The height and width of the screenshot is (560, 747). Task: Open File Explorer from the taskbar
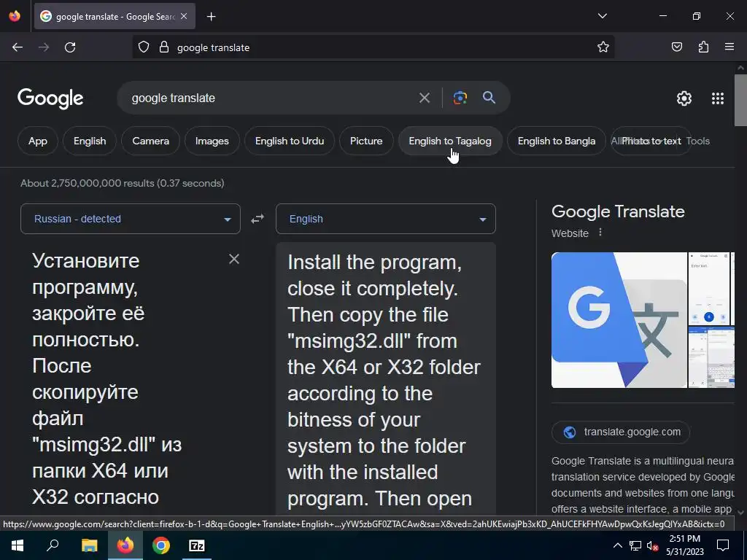click(x=89, y=545)
